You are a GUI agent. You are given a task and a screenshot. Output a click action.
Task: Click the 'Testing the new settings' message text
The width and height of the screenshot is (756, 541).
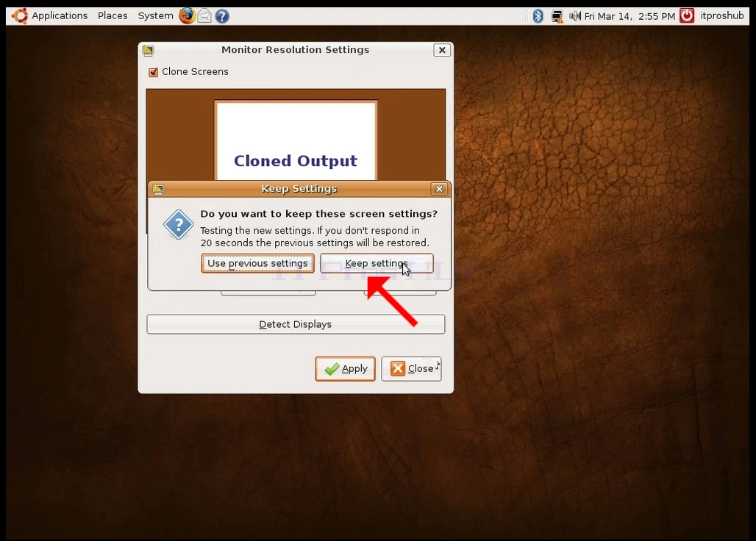click(314, 237)
